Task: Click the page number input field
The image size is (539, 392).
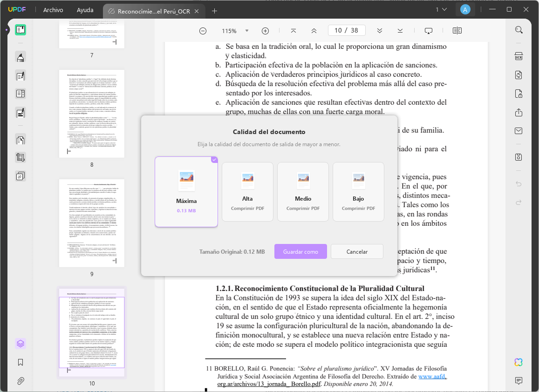Action: pyautogui.click(x=347, y=31)
